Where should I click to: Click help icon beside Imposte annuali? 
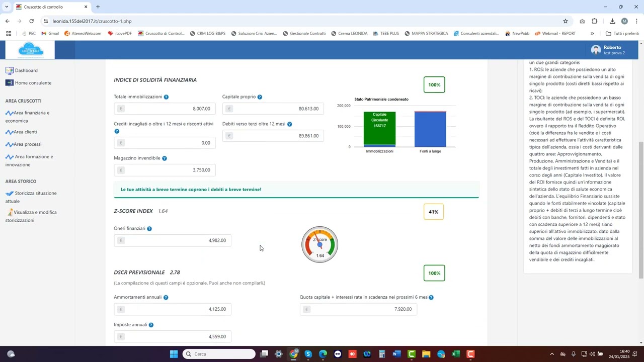tap(151, 325)
